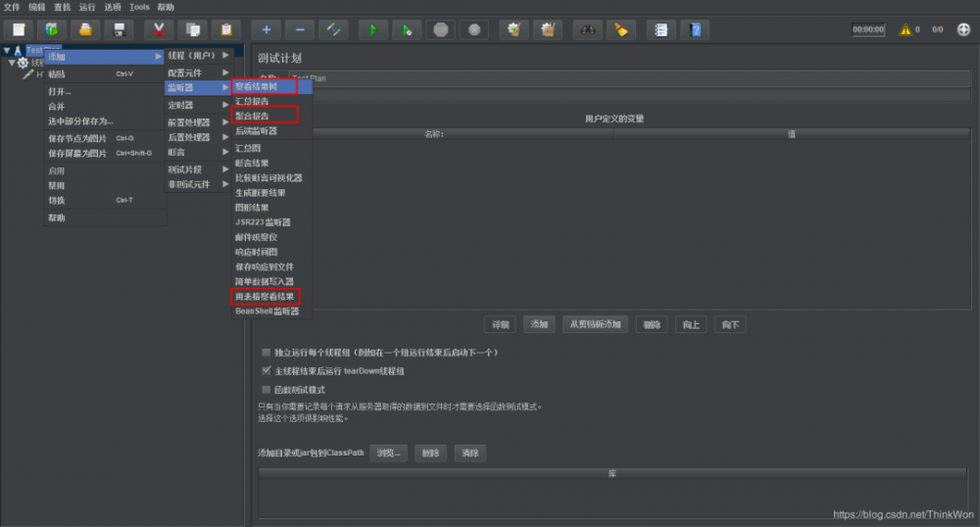Expand 前置处理器 submenu
980x527 pixels.
tap(199, 122)
